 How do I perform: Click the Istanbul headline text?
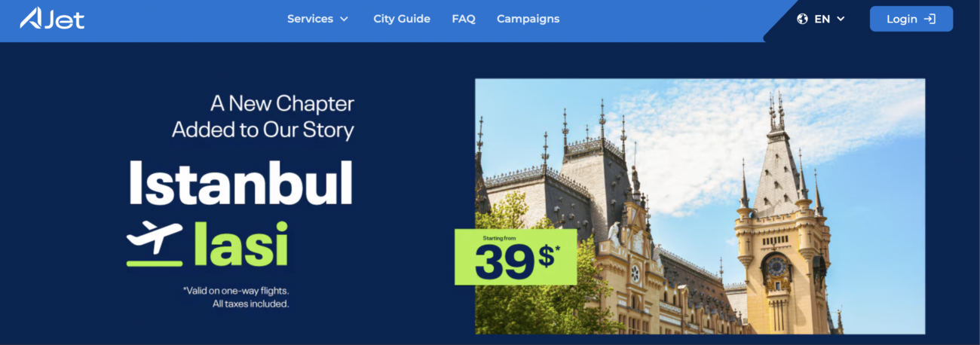point(240,184)
